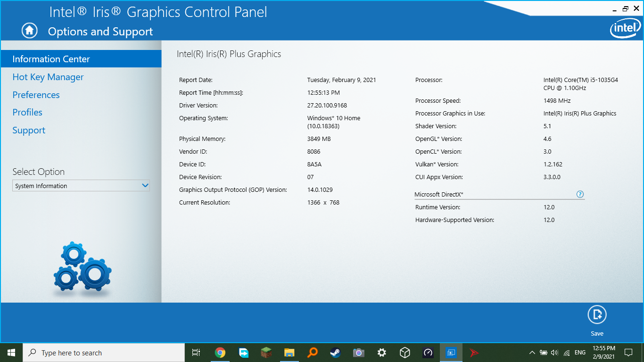Click the Processor Speed value 1498 MHz
644x362 pixels.
point(557,101)
